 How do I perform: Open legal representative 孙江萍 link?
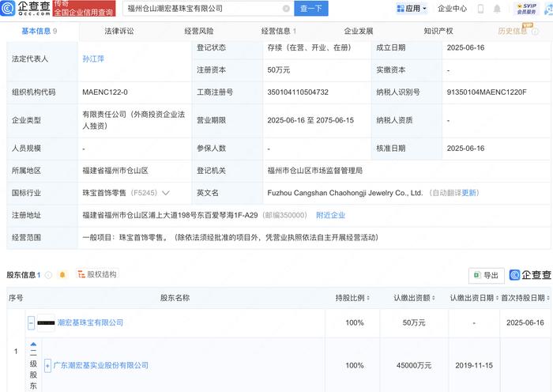coord(93,59)
